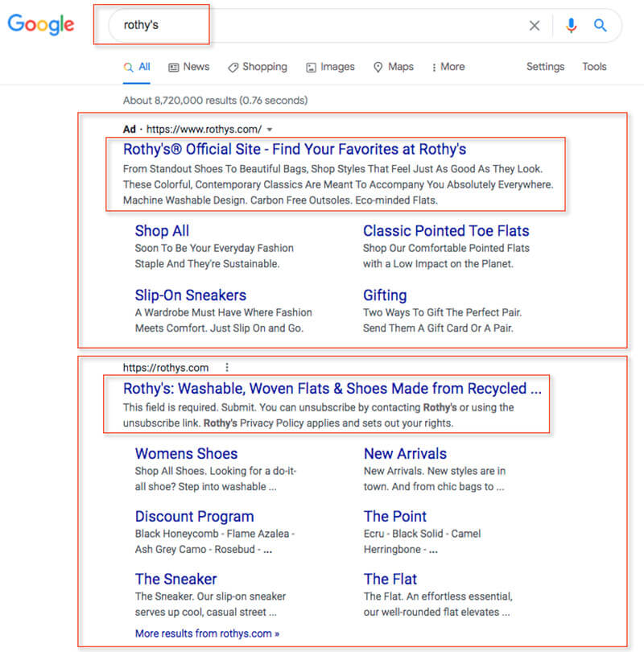Image resolution: width=644 pixels, height=652 pixels.
Task: Click 'Shop Our Comfortable Pointed Flats' text
Action: pyautogui.click(x=446, y=248)
